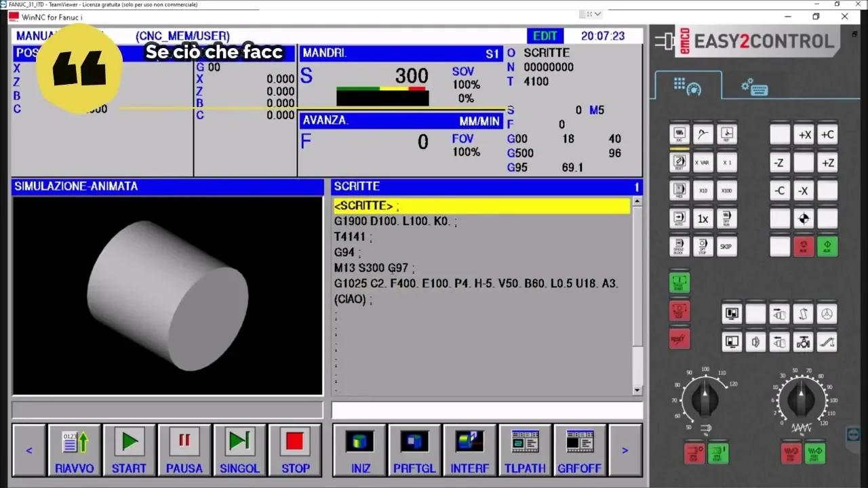Open keyboard settings tab
The width and height of the screenshot is (868, 488).
(x=754, y=86)
